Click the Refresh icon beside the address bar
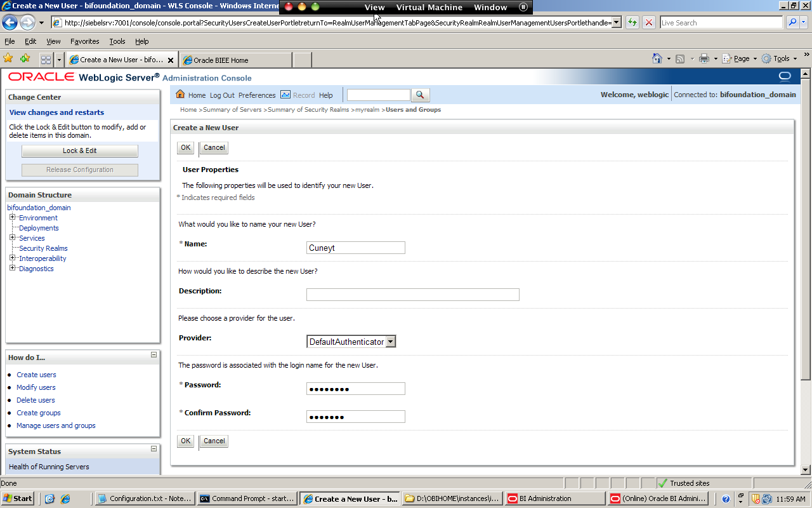 [x=631, y=22]
